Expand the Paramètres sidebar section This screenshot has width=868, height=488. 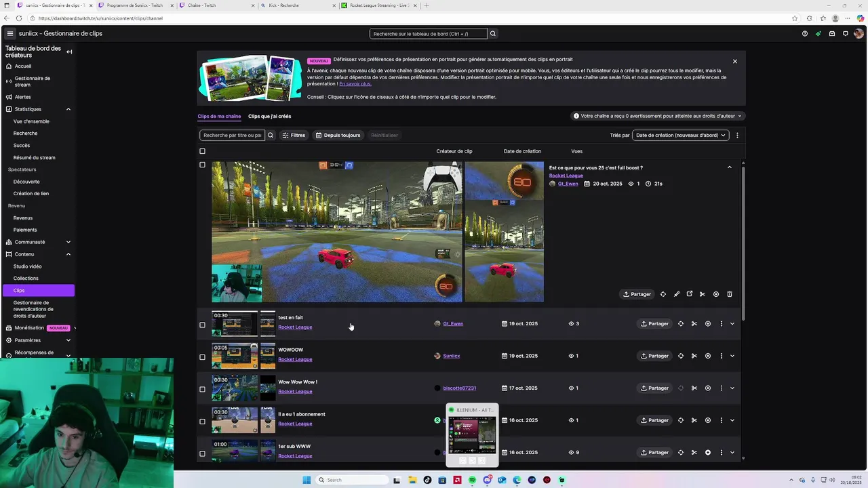68,340
